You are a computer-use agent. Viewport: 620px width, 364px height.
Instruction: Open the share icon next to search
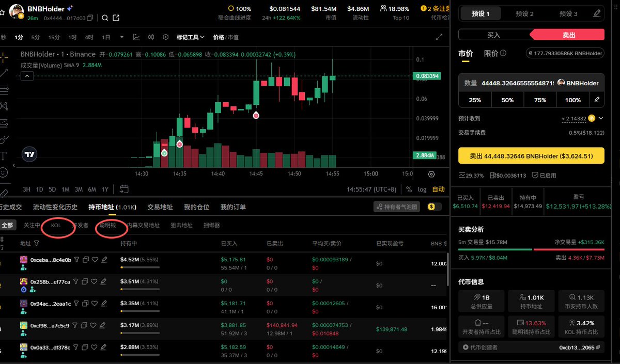[116, 18]
